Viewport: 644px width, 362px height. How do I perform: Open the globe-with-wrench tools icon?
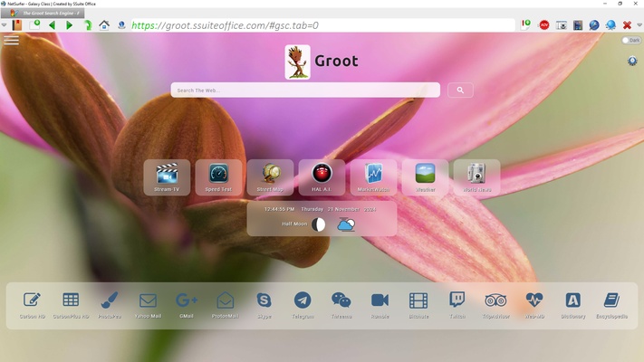[594, 25]
